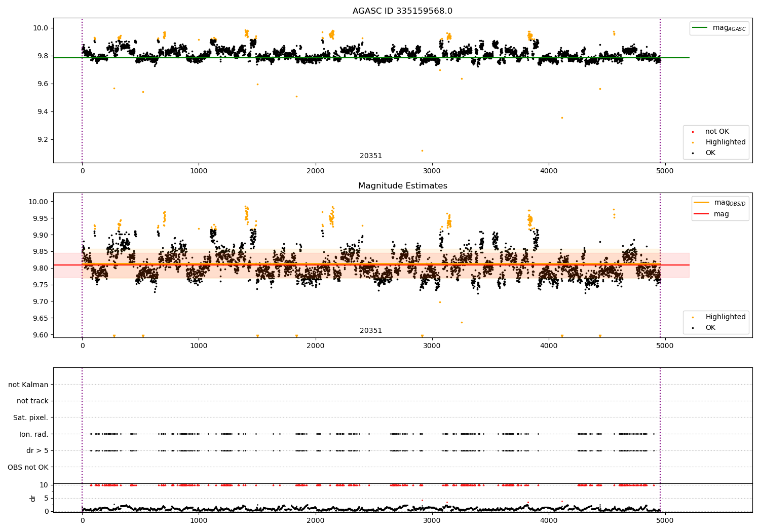Click the 'Sat. pixel.' row label
The height and width of the screenshot is (532, 760).
pos(30,417)
